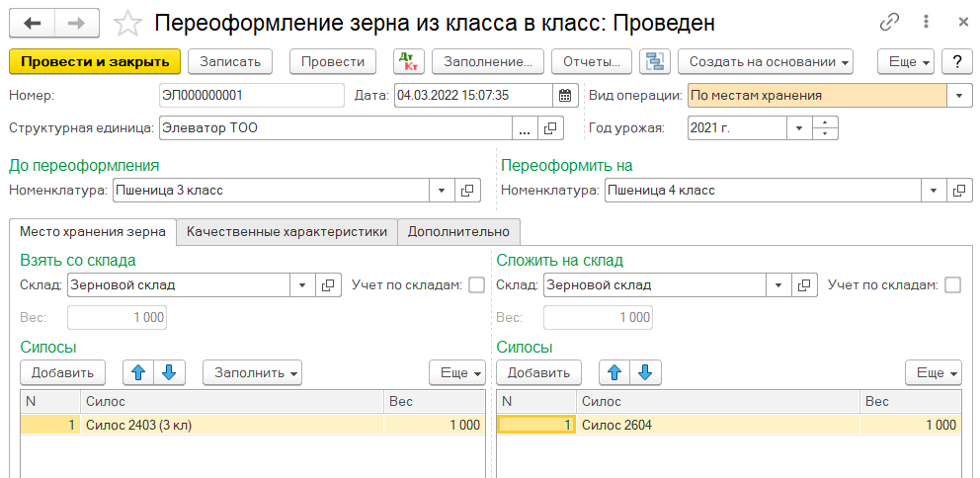Viewport: 980px width, 478px height.
Task: Click the favorites star icon
Action: coord(127,23)
